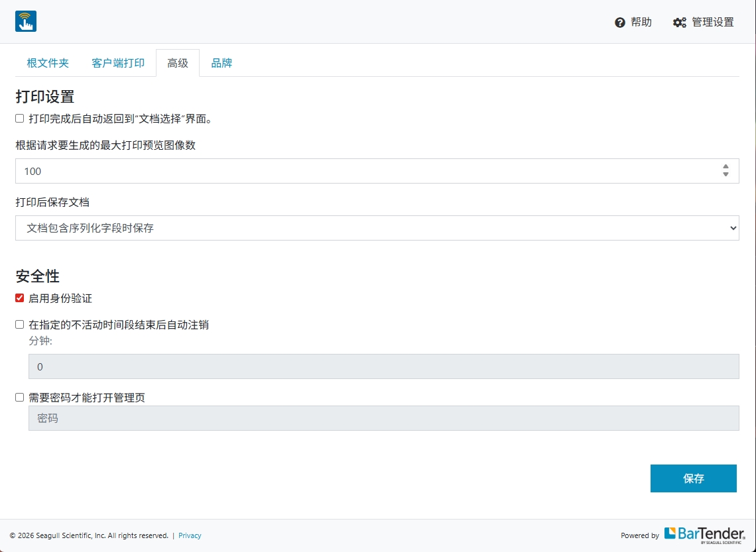Switch to the 品牌 tab
The width and height of the screenshot is (756, 552).
[x=221, y=63]
